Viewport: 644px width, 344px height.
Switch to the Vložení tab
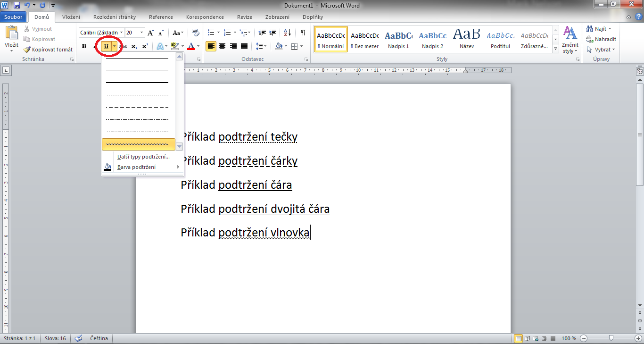coord(71,17)
